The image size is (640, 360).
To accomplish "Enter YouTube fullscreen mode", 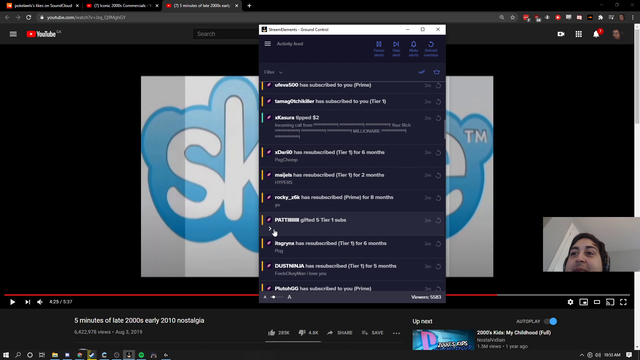I will [623, 302].
